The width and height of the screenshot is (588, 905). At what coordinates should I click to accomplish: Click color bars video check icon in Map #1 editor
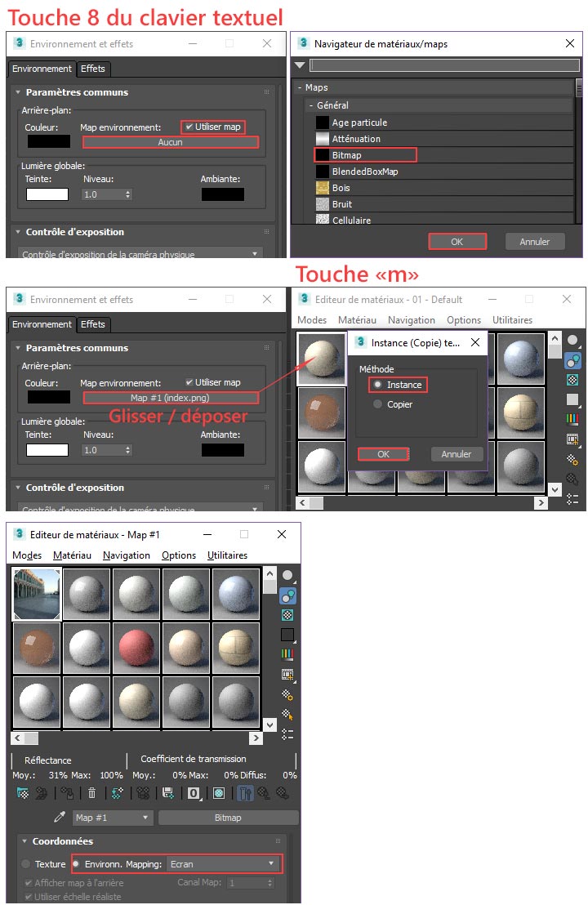pos(287,654)
